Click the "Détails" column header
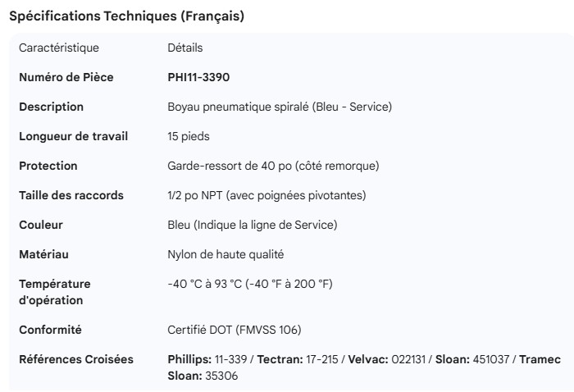Screen dimensions: 574x392 click(184, 48)
